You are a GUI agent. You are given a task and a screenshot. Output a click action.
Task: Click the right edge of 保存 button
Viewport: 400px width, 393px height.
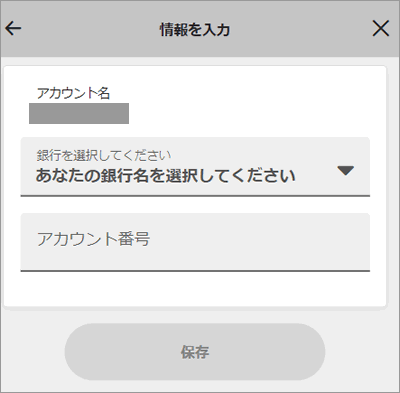[313, 352]
